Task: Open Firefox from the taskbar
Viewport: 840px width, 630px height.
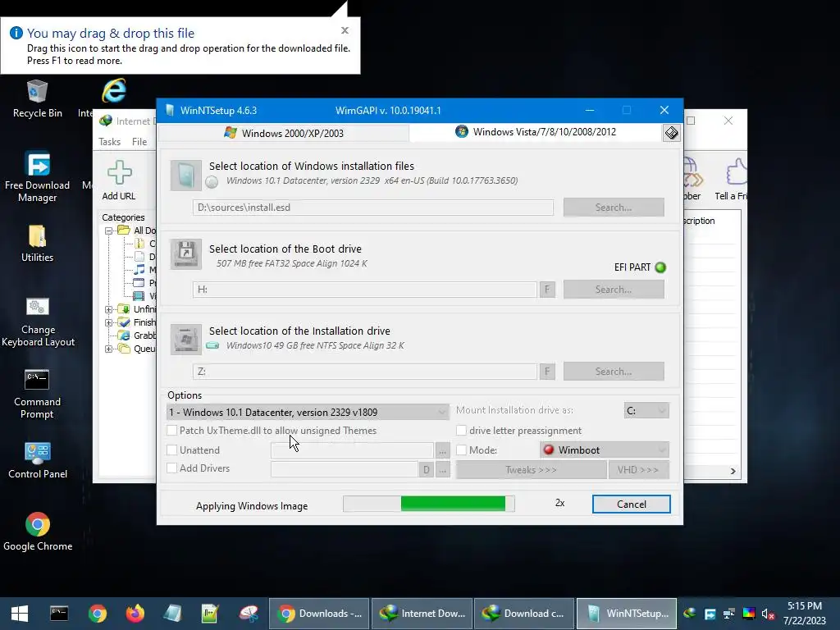Action: (x=135, y=614)
